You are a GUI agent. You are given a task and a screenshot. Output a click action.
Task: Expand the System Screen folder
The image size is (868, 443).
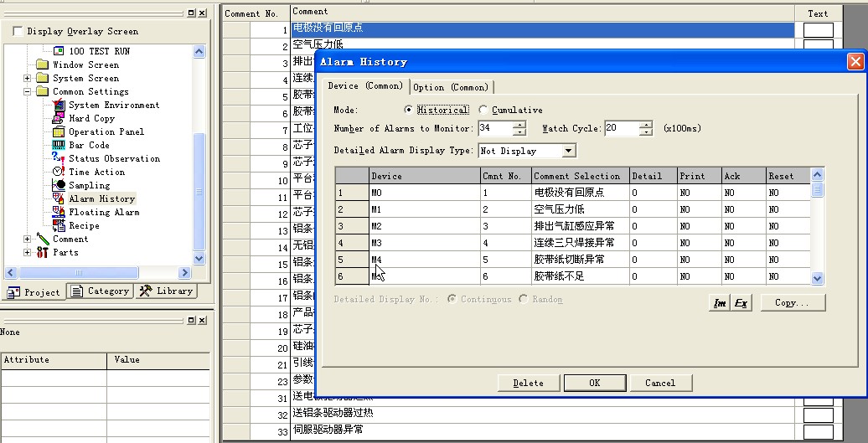(x=28, y=78)
